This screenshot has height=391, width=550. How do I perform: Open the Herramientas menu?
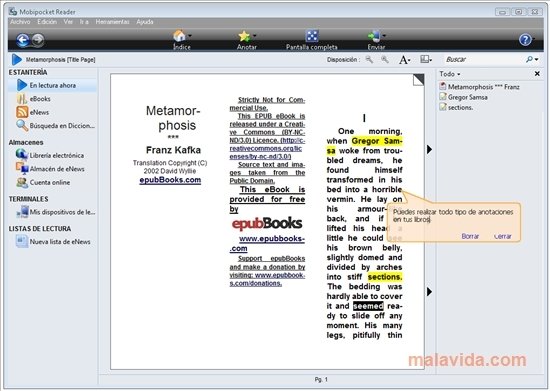112,22
